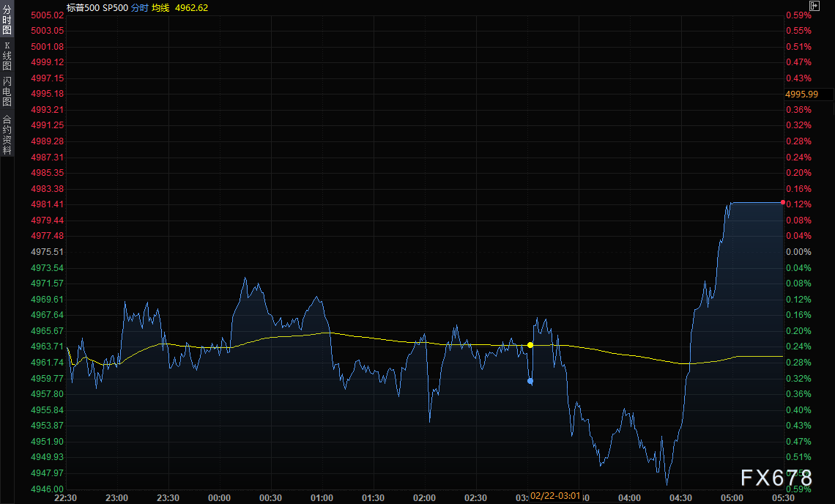The height and width of the screenshot is (504, 835).
Task: Switch to the 分时图 tab
Action: tap(7, 20)
